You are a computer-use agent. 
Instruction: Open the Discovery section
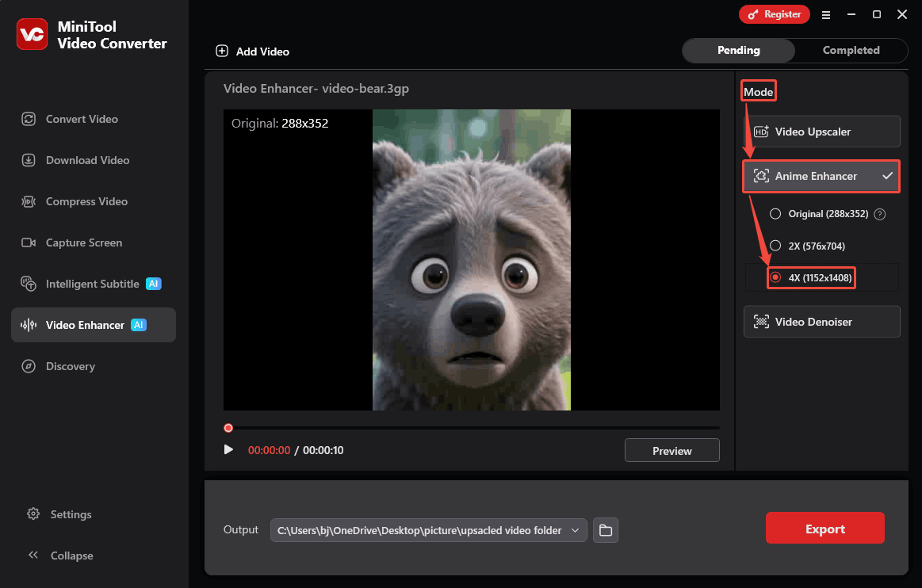tap(71, 365)
